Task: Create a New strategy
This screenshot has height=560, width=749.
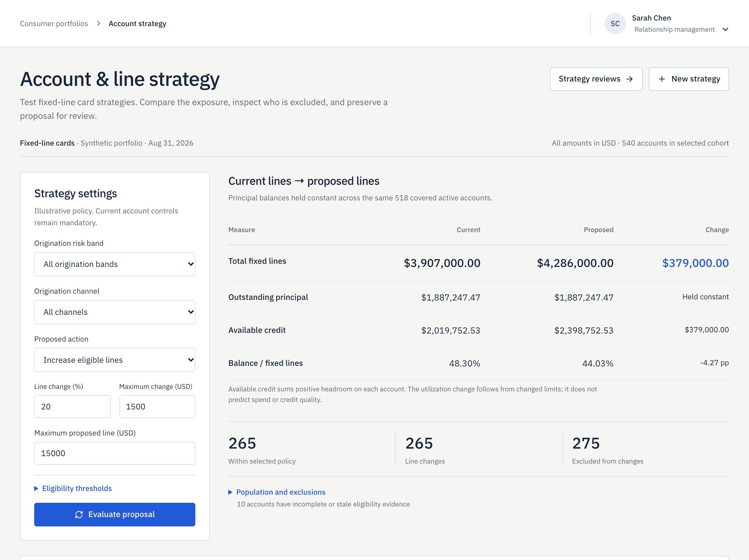Action: click(689, 79)
